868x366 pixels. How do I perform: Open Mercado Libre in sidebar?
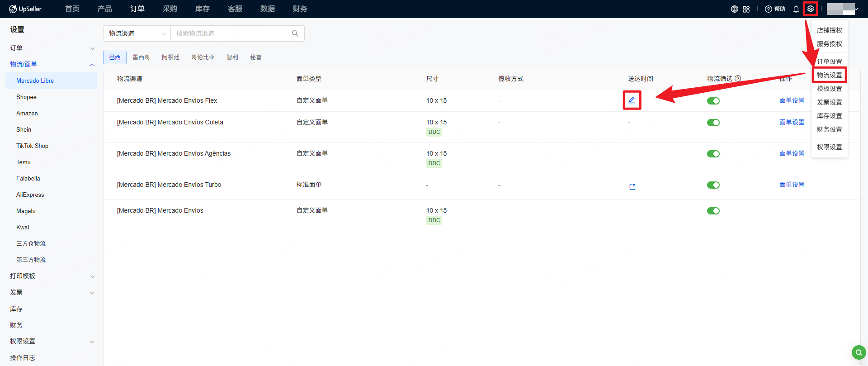(52, 81)
